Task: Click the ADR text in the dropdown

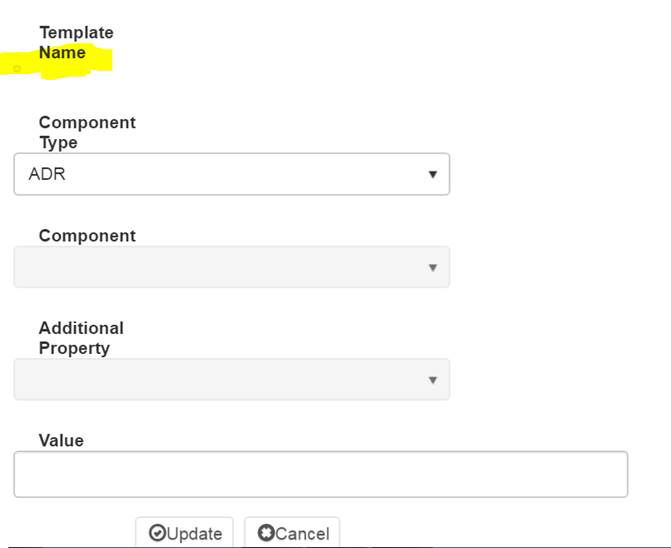Action: tap(47, 174)
